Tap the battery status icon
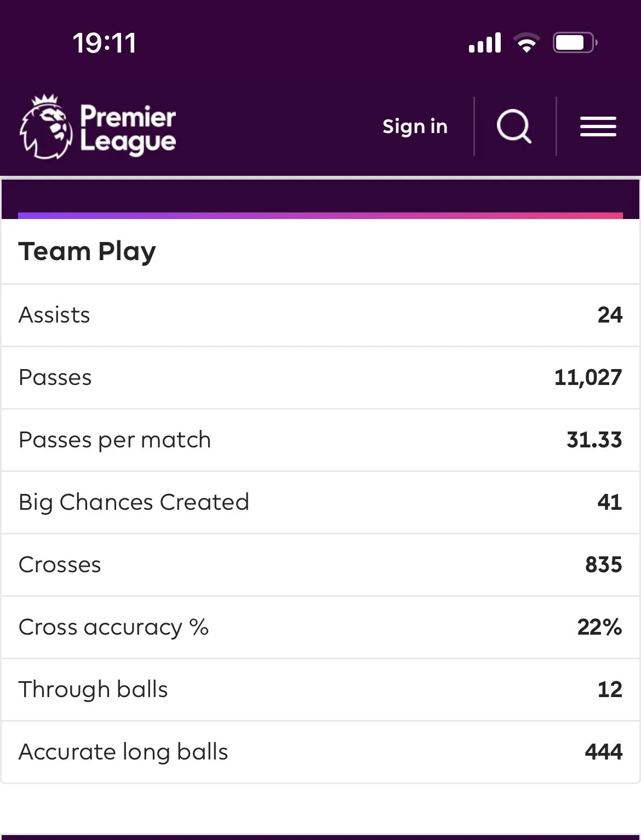The width and height of the screenshot is (641, 840). coord(574,43)
